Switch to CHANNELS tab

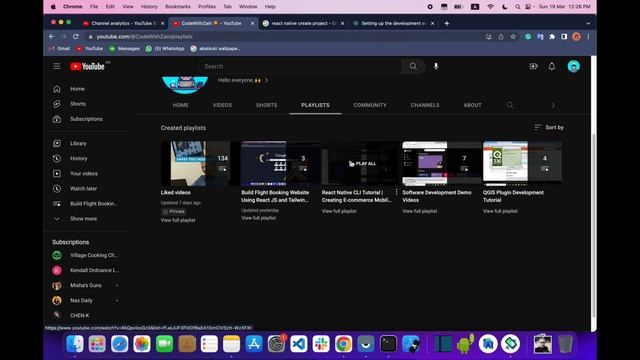click(425, 105)
